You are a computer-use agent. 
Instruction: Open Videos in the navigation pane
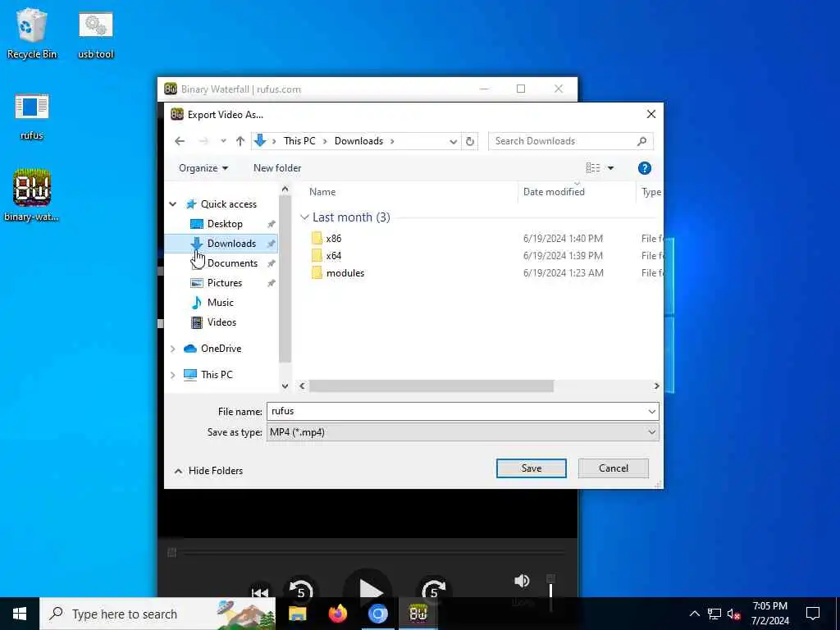coord(221,322)
